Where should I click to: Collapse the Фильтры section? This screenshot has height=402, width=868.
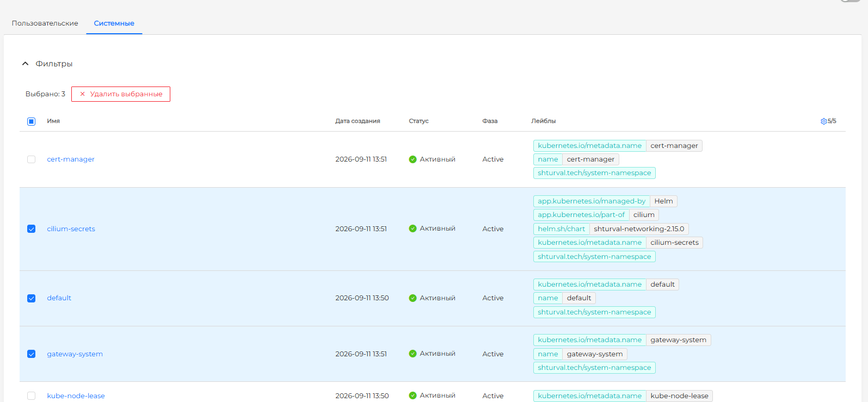pos(47,64)
